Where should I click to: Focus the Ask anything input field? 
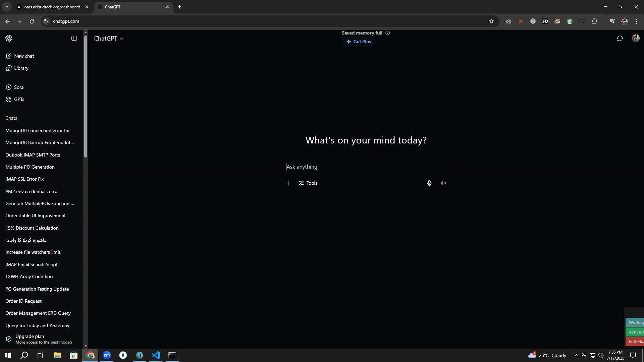(x=366, y=167)
